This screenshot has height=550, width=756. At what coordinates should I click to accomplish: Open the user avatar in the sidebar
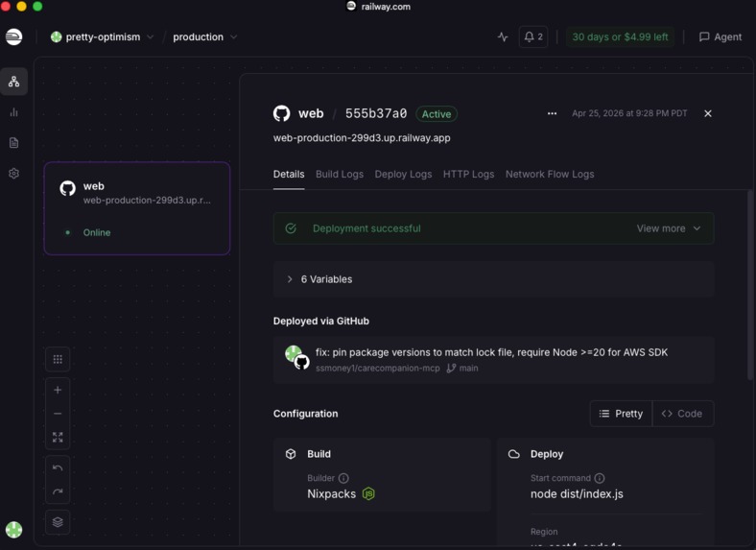14,529
